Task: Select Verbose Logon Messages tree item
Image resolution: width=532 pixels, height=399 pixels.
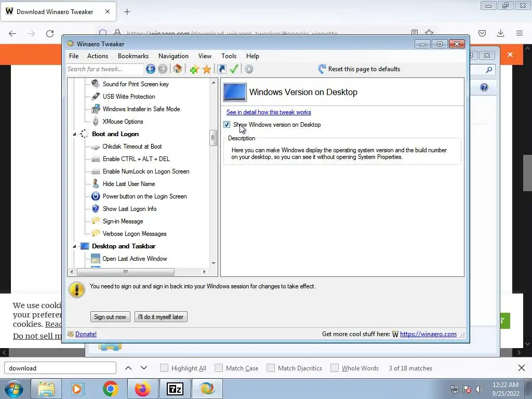Action: pos(135,234)
